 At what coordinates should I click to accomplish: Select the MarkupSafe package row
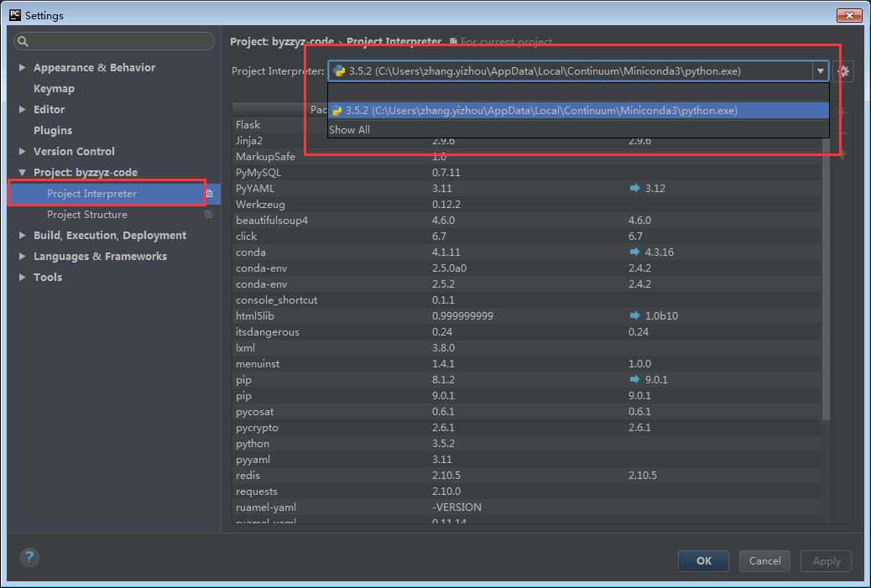coord(527,157)
